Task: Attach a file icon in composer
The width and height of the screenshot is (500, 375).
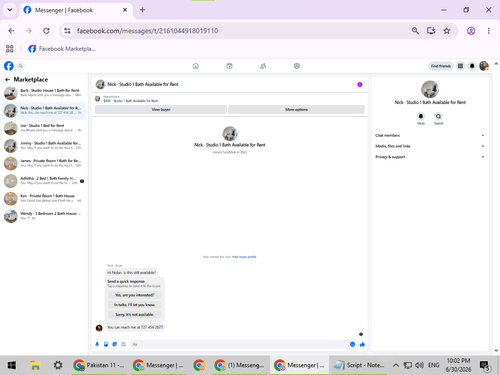Action: point(106,344)
